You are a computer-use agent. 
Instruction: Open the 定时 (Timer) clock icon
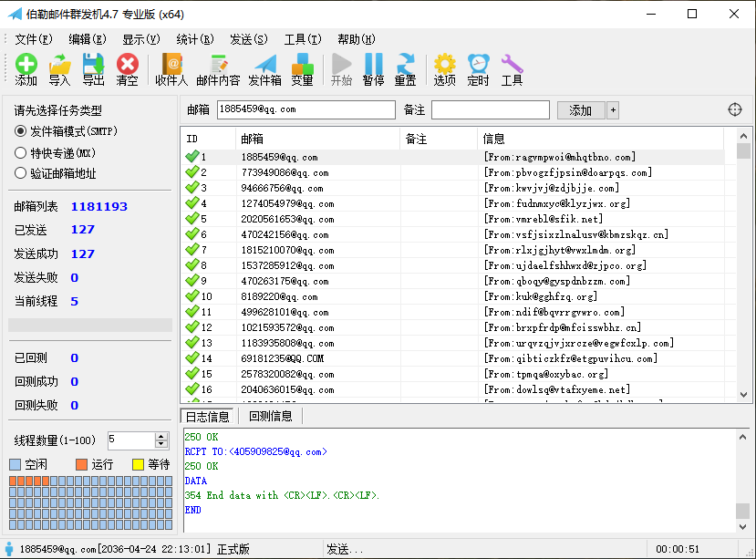coord(478,66)
